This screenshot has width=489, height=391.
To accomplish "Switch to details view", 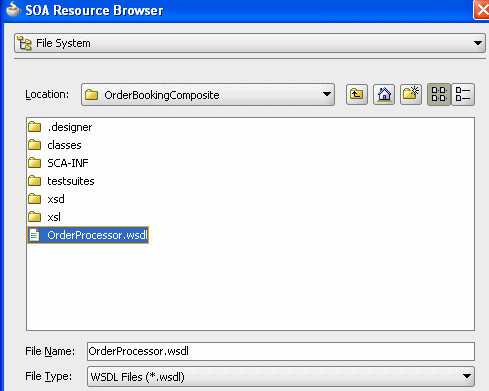I will pos(463,95).
